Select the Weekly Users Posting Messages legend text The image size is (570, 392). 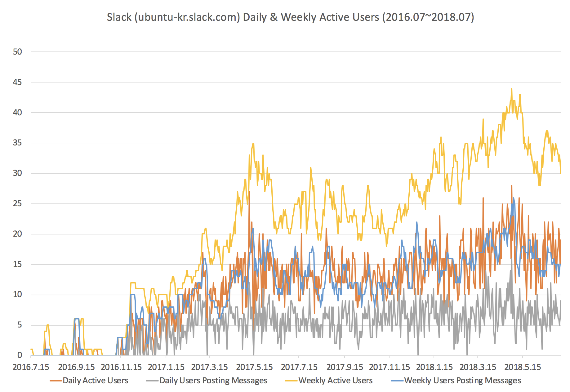click(463, 381)
